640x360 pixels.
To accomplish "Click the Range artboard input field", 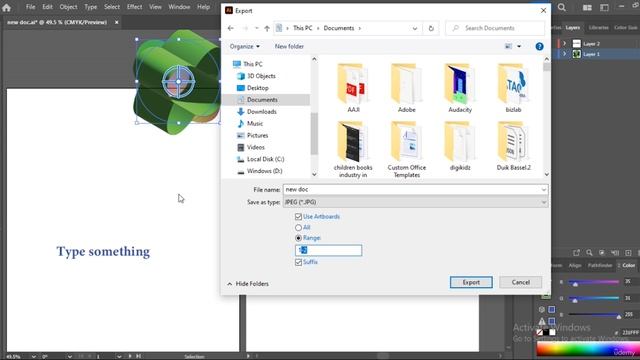I will coord(328,250).
